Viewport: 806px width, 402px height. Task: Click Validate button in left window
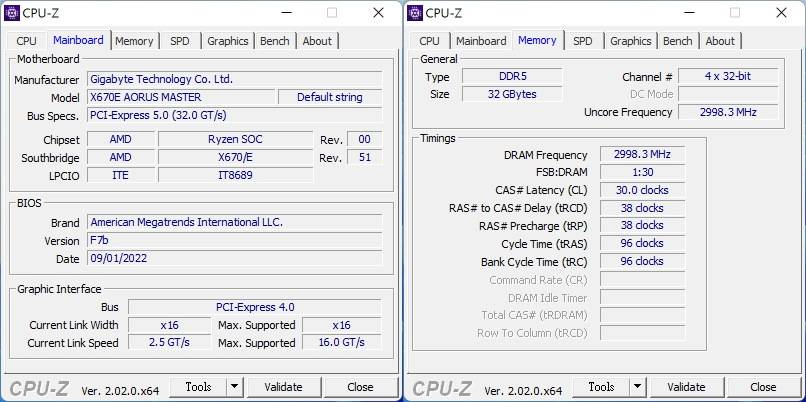click(283, 387)
